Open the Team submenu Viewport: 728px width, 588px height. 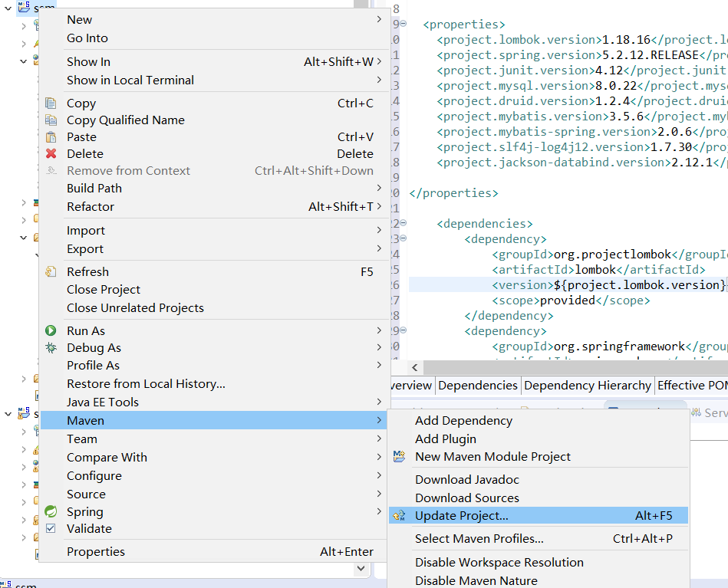[x=213, y=439]
